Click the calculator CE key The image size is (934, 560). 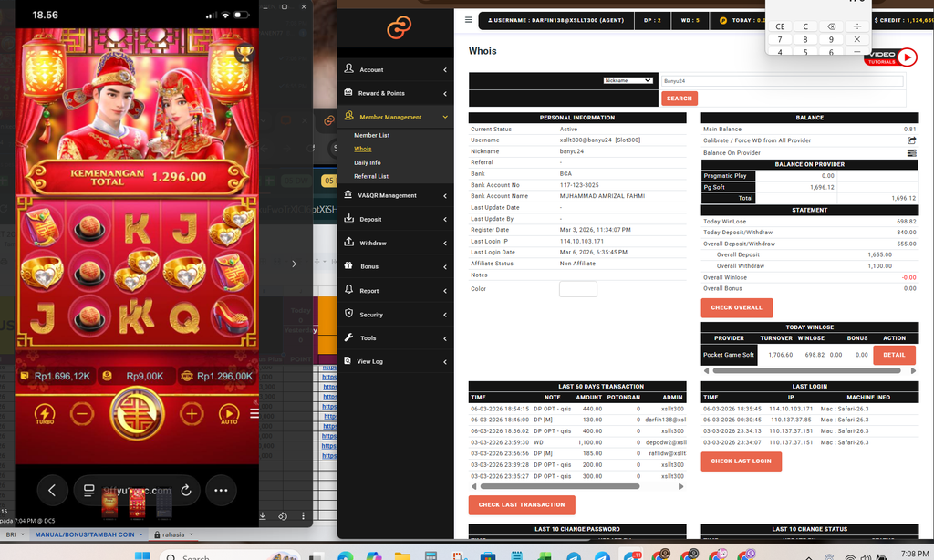click(x=780, y=26)
